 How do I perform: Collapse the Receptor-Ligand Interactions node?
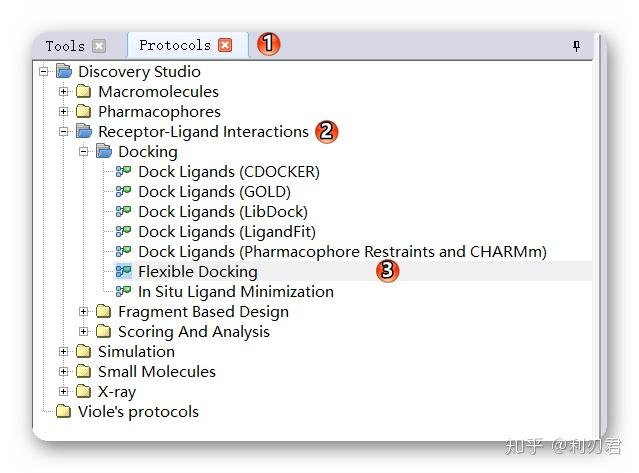tap(64, 131)
